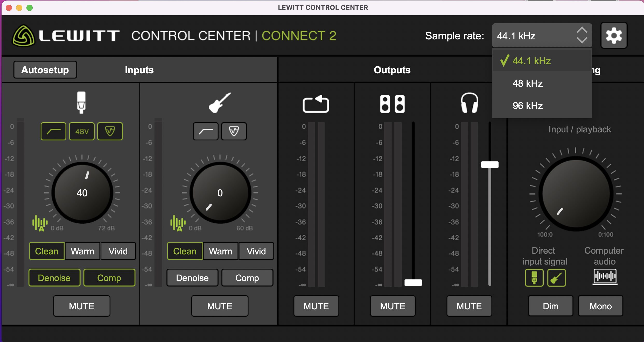Open settings via the gear icon
Screen dimensions: 644x342
pyautogui.click(x=614, y=35)
